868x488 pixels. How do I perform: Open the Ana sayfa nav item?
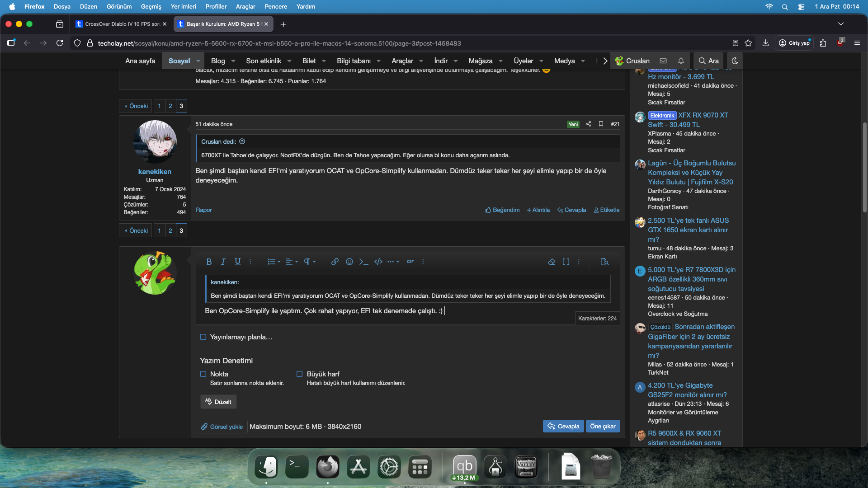click(x=140, y=61)
